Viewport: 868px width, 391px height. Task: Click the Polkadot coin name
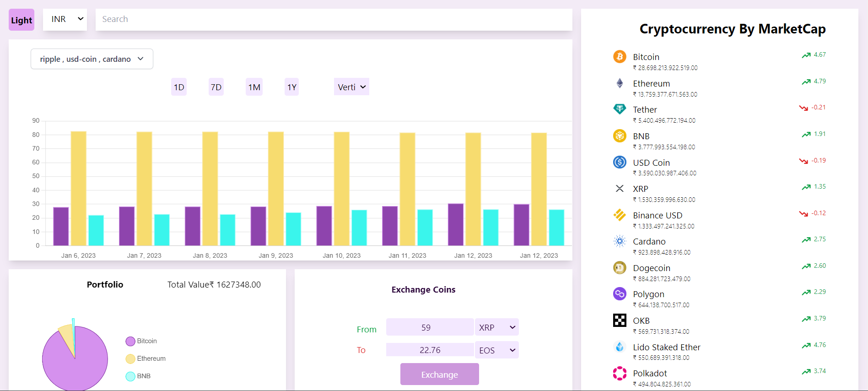click(650, 373)
